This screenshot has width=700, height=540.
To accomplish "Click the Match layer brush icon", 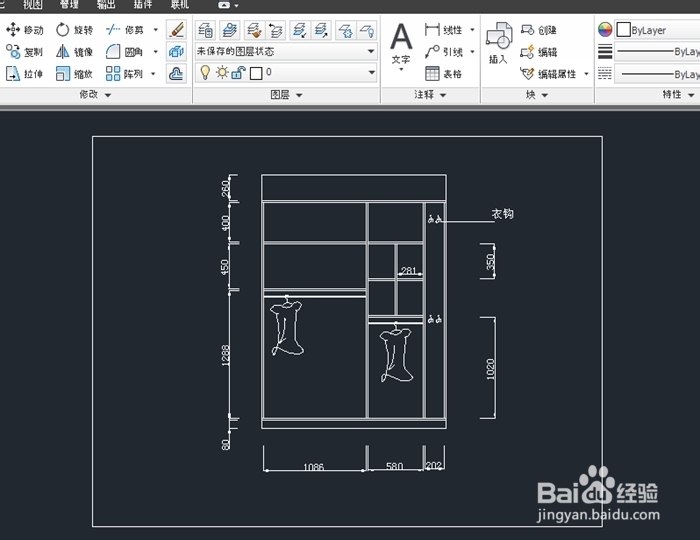I will pos(254,30).
